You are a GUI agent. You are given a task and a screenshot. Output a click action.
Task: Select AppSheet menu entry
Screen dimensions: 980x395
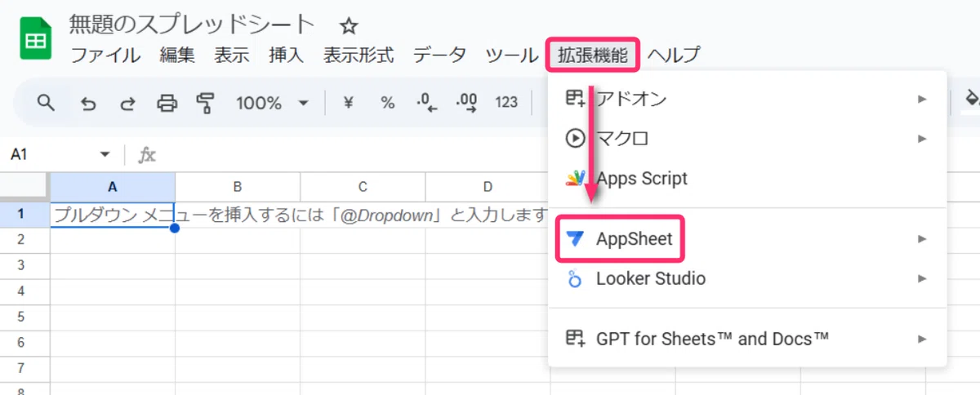click(x=747, y=239)
